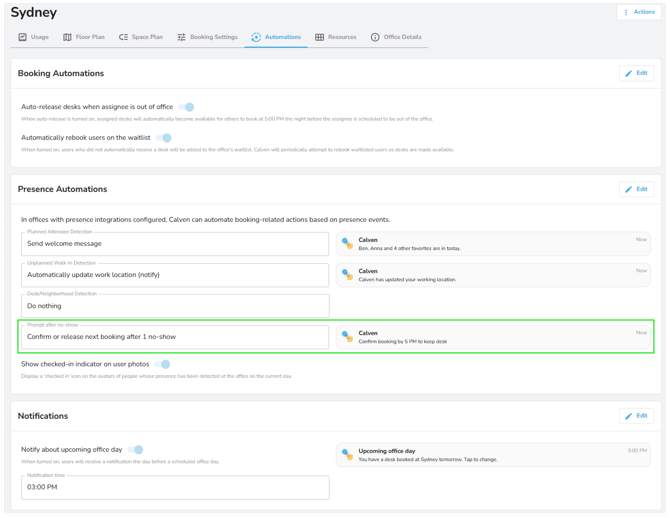Switch to the Automations tab

tap(276, 37)
